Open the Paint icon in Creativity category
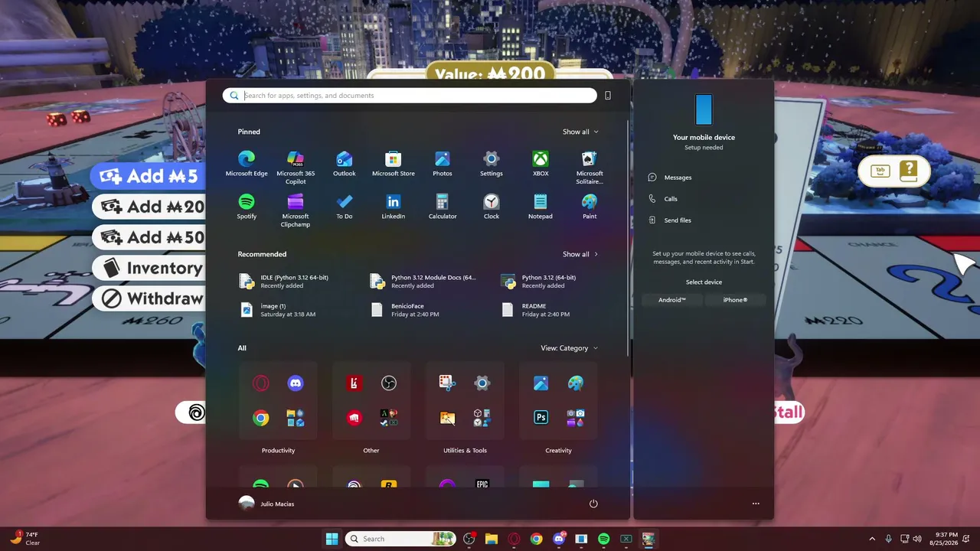Viewport: 980px width, 551px height. (x=576, y=383)
